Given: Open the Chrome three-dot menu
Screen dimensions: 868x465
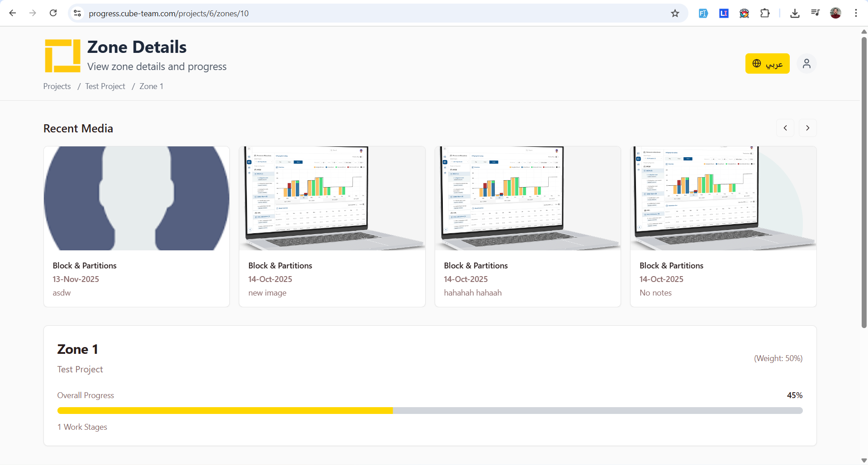Looking at the screenshot, I should point(855,14).
